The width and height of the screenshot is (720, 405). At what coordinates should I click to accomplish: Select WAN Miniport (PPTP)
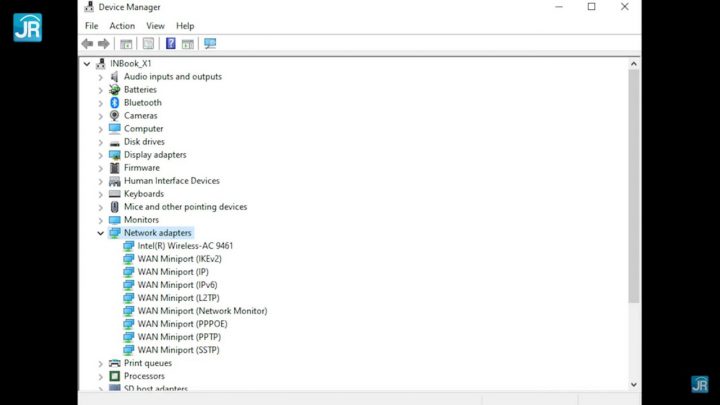179,337
